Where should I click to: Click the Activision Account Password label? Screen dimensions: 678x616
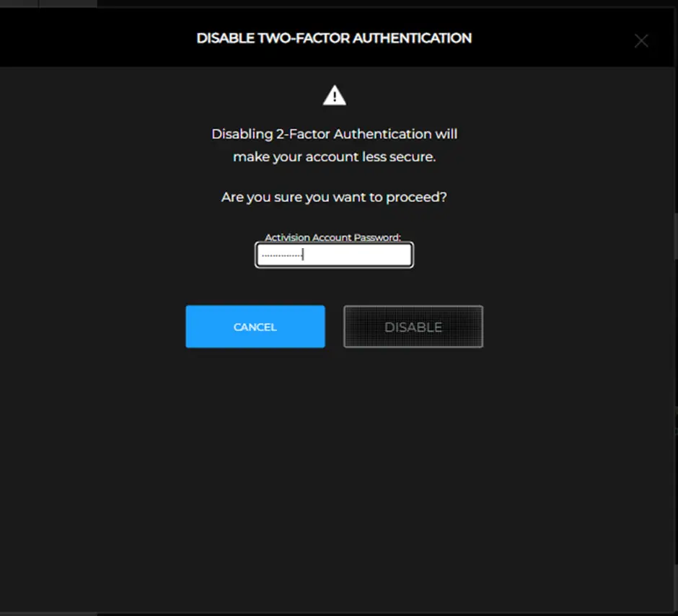333,237
